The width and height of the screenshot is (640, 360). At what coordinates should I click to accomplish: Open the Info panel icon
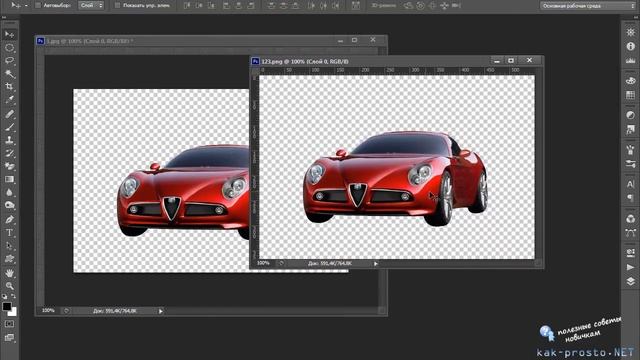click(x=630, y=47)
